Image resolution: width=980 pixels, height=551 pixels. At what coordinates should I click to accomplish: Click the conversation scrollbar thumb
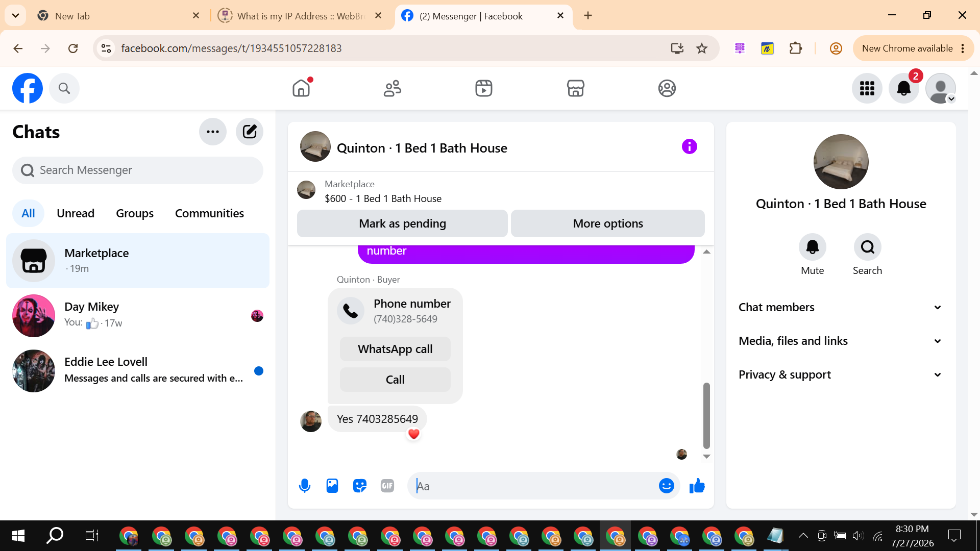click(706, 415)
